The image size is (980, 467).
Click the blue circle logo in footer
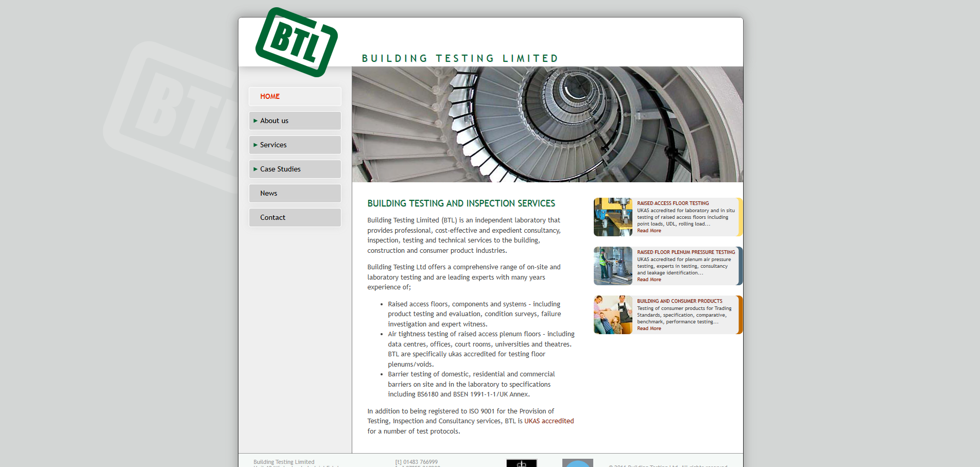[x=577, y=463]
